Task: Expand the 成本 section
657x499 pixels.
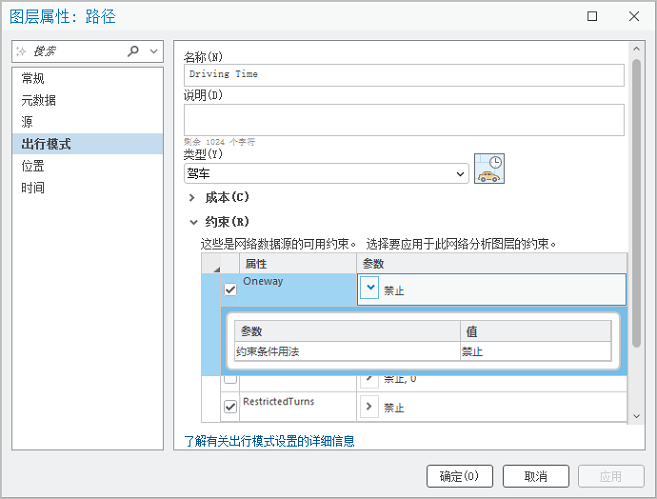Action: pos(192,198)
